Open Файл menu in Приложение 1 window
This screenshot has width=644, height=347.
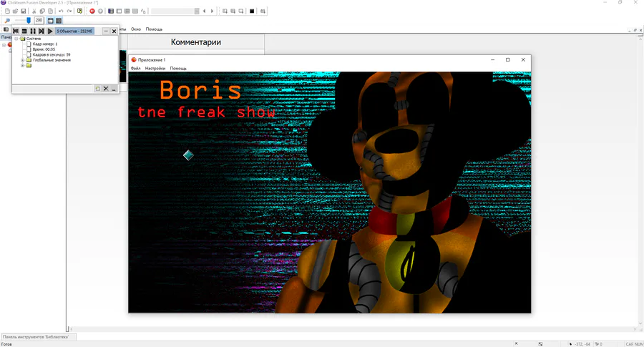[135, 69]
